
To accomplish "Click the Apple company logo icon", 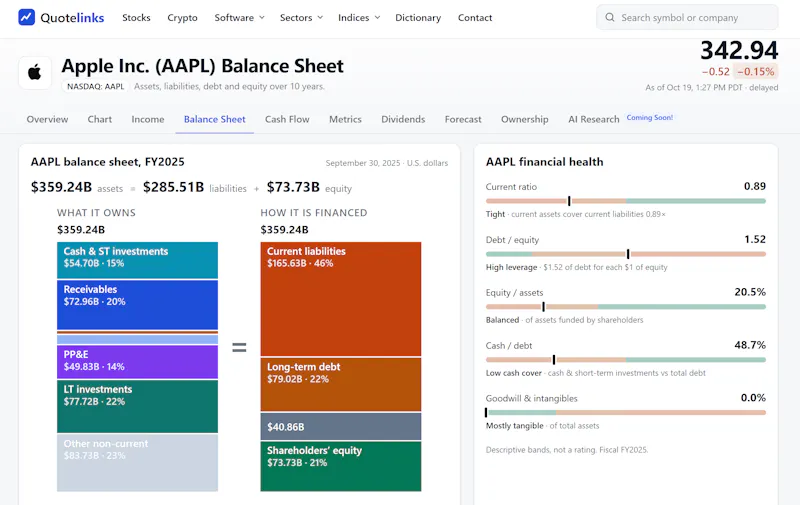I will pyautogui.click(x=35, y=72).
